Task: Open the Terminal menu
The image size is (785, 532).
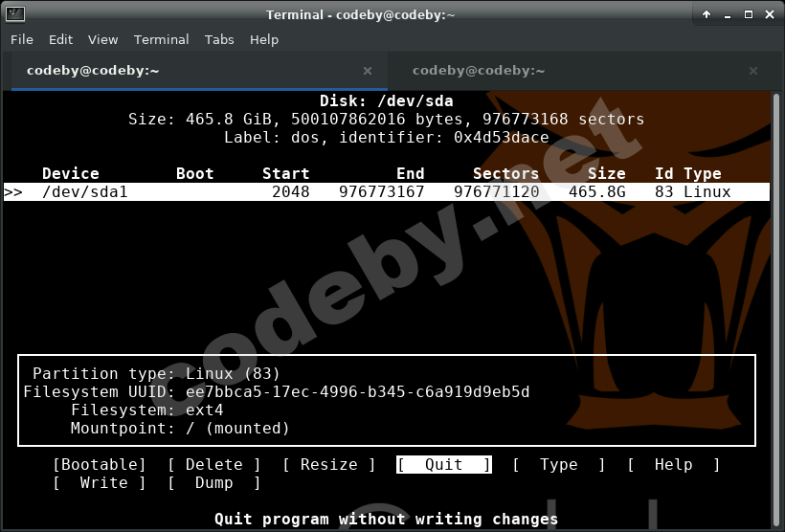Action: (x=161, y=39)
